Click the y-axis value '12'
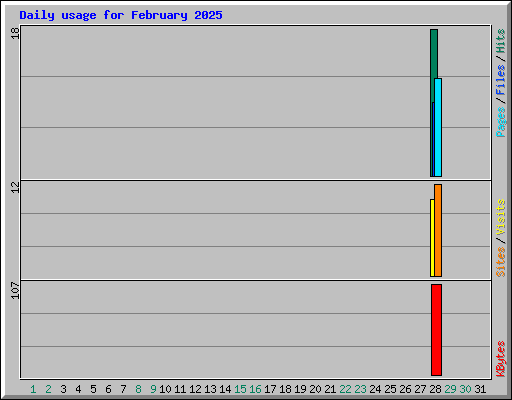This screenshot has width=512, height=400. click(x=15, y=187)
